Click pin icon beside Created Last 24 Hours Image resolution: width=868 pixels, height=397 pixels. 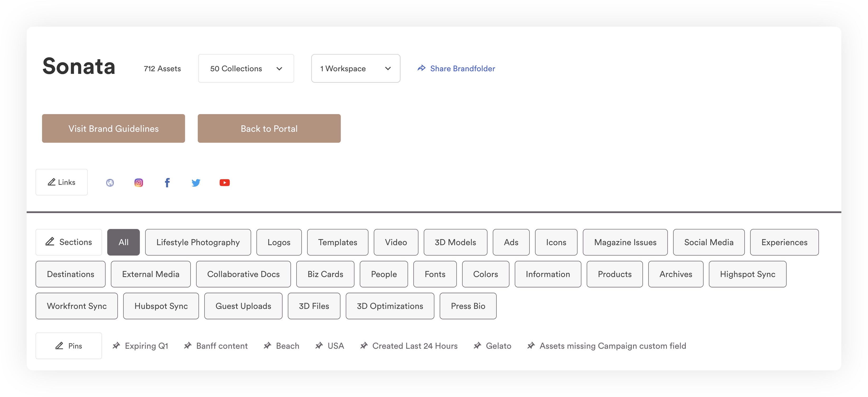[364, 346]
